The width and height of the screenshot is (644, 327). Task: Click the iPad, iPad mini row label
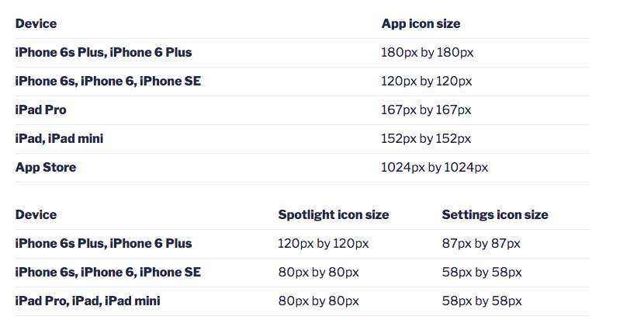pos(59,139)
